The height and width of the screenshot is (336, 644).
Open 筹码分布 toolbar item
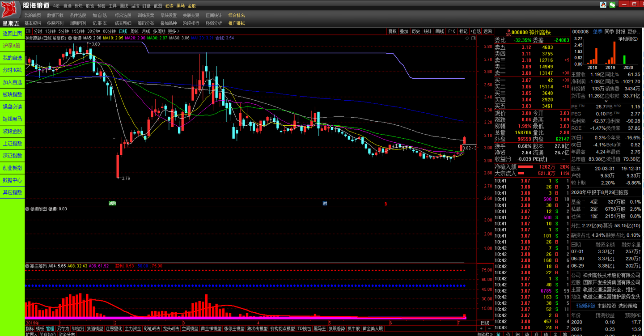pyautogui.click(x=146, y=23)
